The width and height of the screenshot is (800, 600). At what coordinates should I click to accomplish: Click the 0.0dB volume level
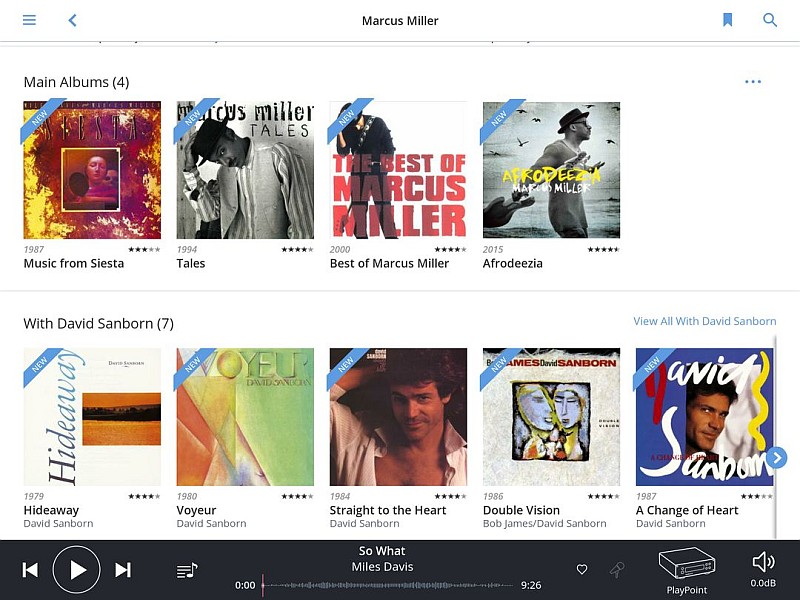763,583
